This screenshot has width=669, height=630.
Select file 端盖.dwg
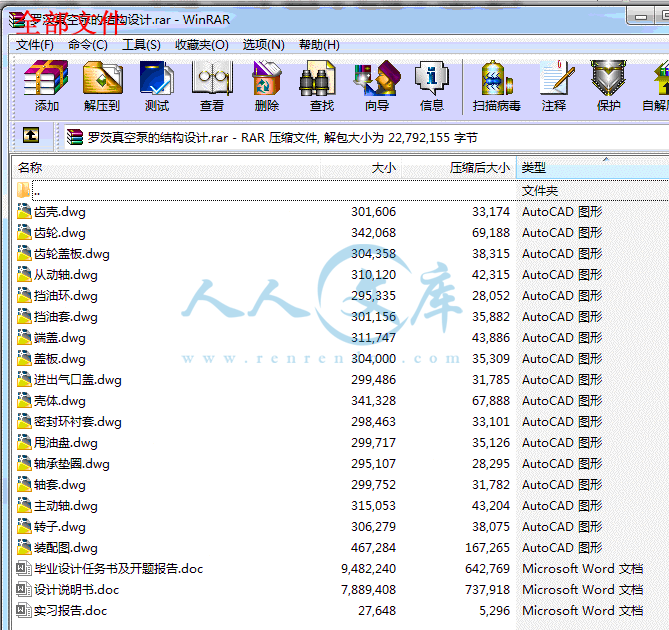[x=60, y=337]
